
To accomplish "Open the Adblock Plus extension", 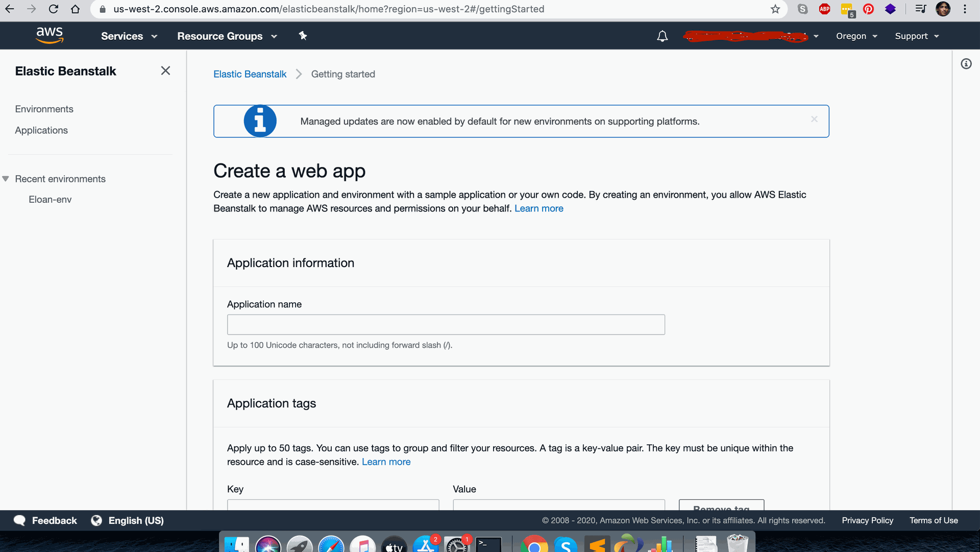I will point(824,9).
